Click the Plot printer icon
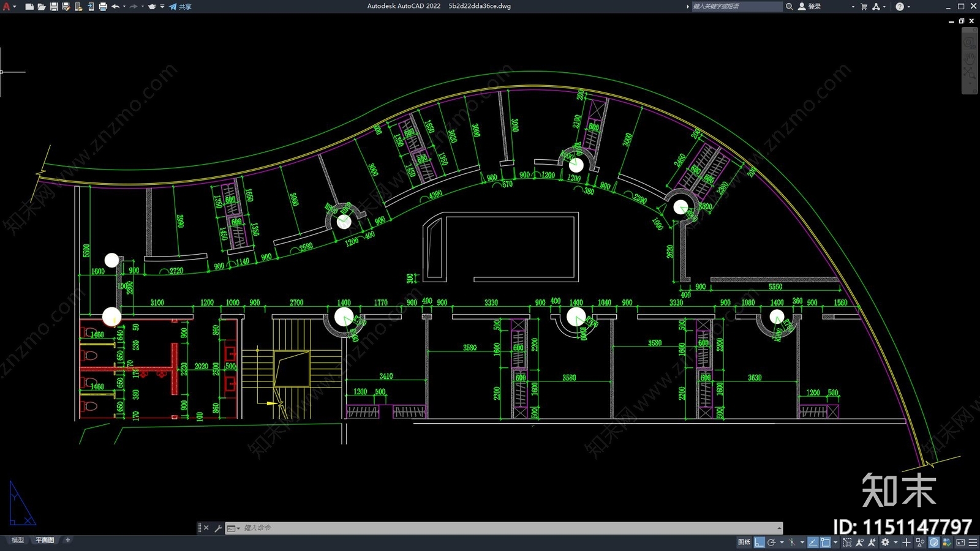 [103, 7]
